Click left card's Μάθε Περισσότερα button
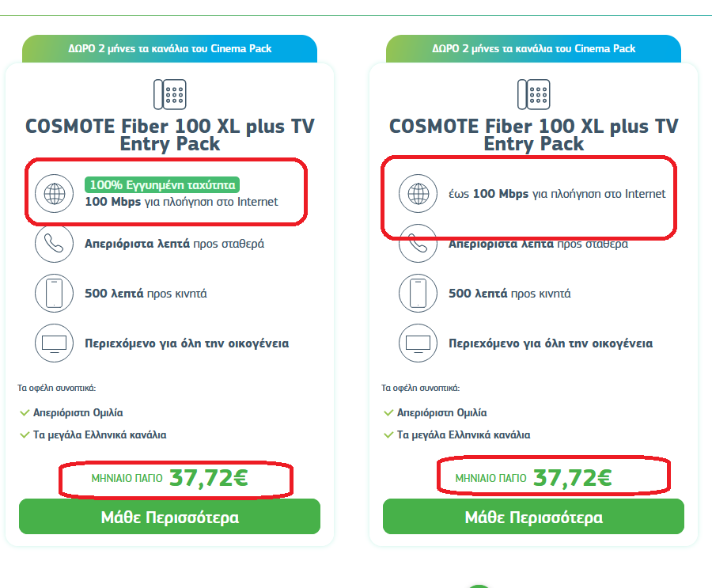The width and height of the screenshot is (712, 588). click(x=170, y=517)
